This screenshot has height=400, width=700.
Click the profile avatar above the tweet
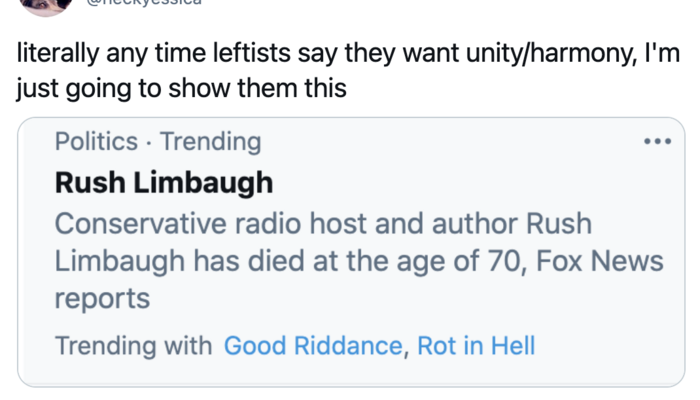(45, 5)
